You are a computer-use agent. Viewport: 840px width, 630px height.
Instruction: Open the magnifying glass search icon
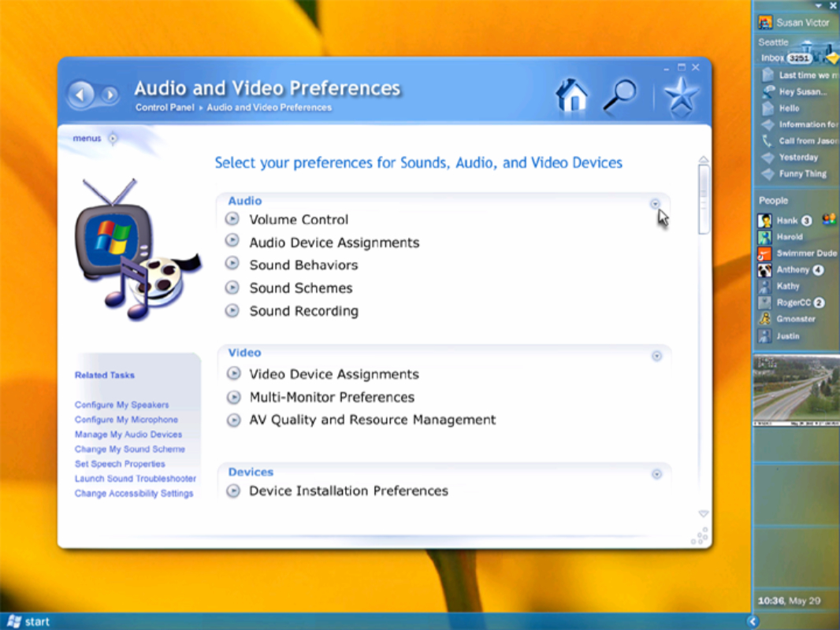click(x=619, y=95)
